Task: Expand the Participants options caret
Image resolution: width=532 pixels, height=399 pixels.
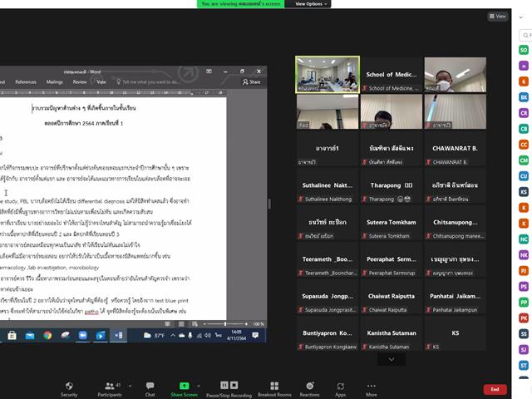Action: pos(130,386)
